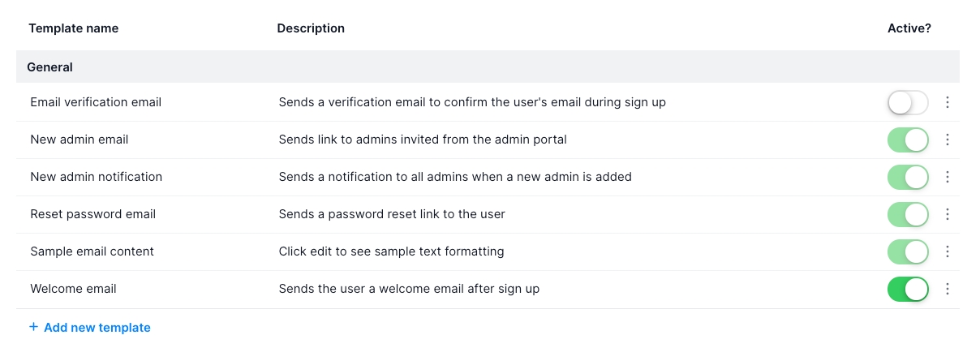Image resolution: width=980 pixels, height=348 pixels.
Task: Click the Template name column header
Action: 74,28
